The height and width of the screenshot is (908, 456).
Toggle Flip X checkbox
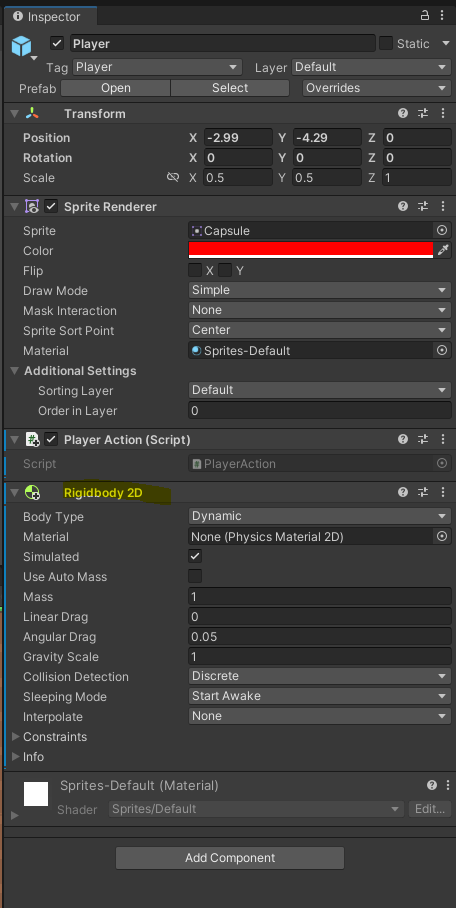(x=195, y=270)
